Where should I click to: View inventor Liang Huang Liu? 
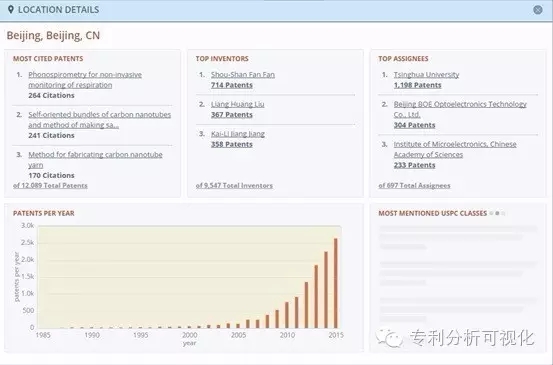tap(237, 104)
